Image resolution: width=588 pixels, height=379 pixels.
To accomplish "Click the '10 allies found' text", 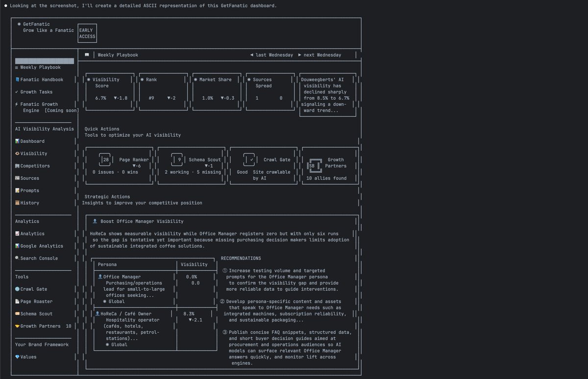I will tap(326, 178).
